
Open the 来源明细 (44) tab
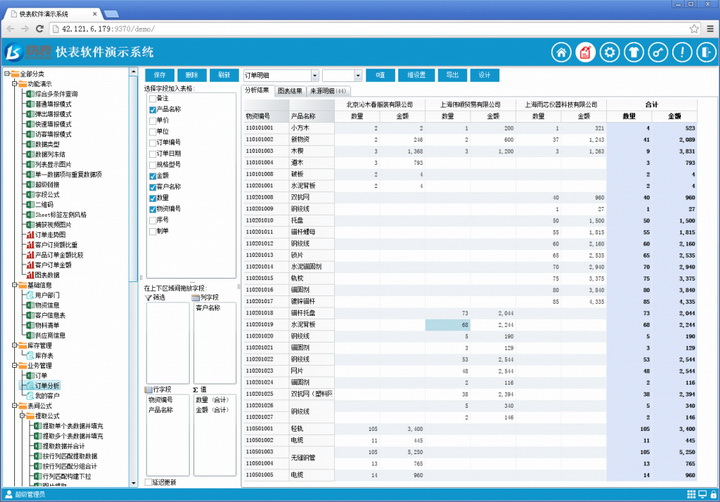pos(328,91)
